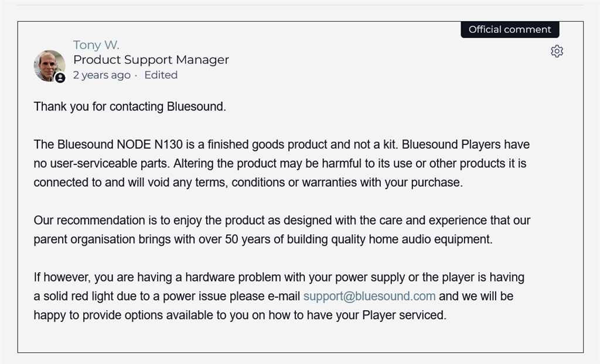
Task: Click the 'Product Support Manager' title
Action: (x=151, y=60)
